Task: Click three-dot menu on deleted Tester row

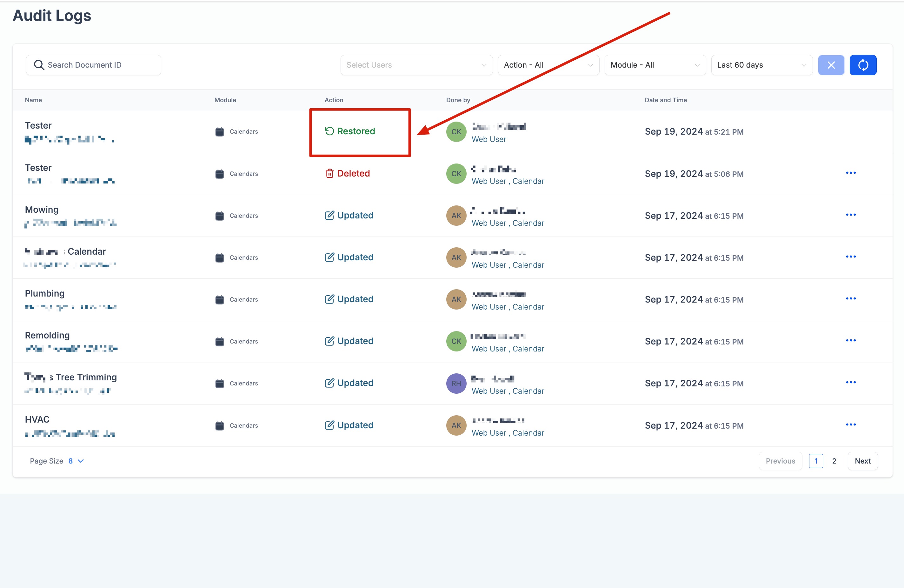Action: pyautogui.click(x=850, y=173)
